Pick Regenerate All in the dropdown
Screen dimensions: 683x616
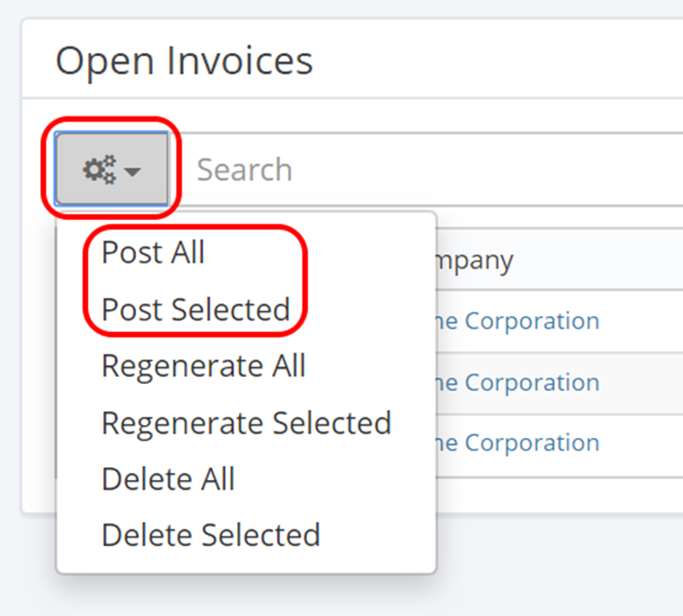(x=203, y=365)
